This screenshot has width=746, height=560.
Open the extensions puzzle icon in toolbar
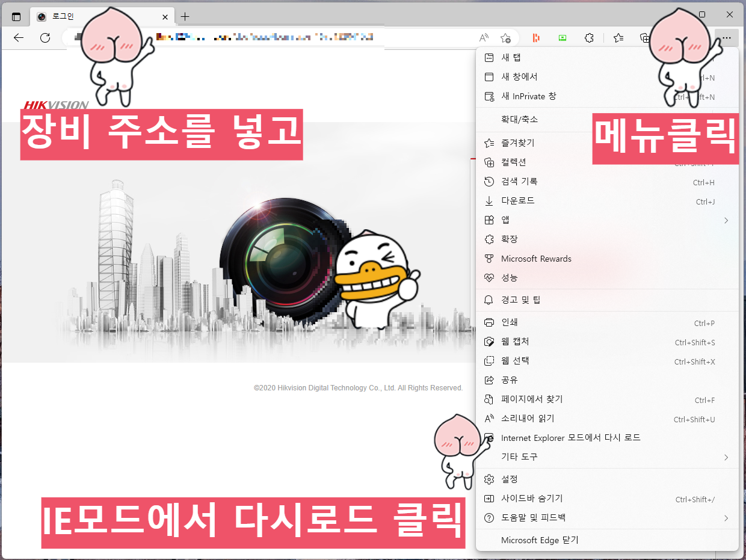590,38
